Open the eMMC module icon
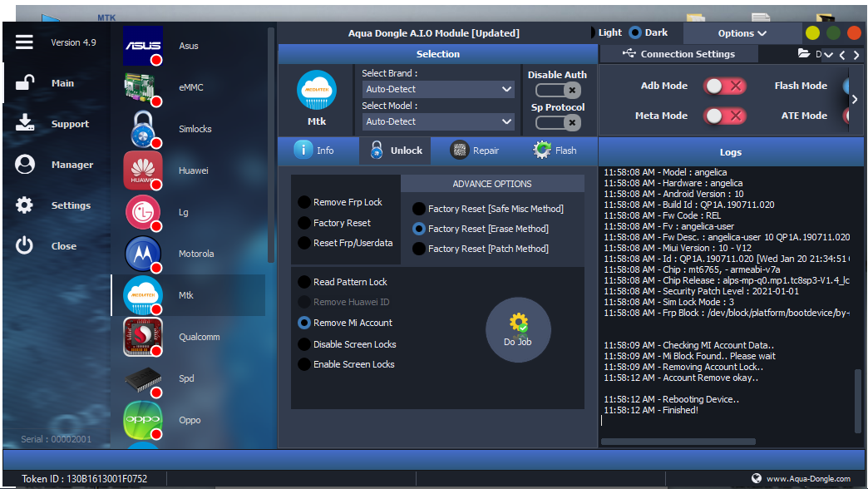This screenshot has height=489, width=868. pyautogui.click(x=142, y=87)
